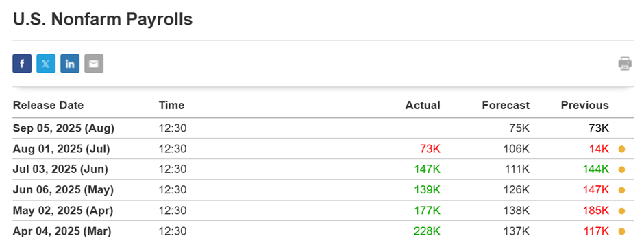Click revision dot on Jul 03 row
This screenshot has height=247, width=644.
(x=621, y=169)
